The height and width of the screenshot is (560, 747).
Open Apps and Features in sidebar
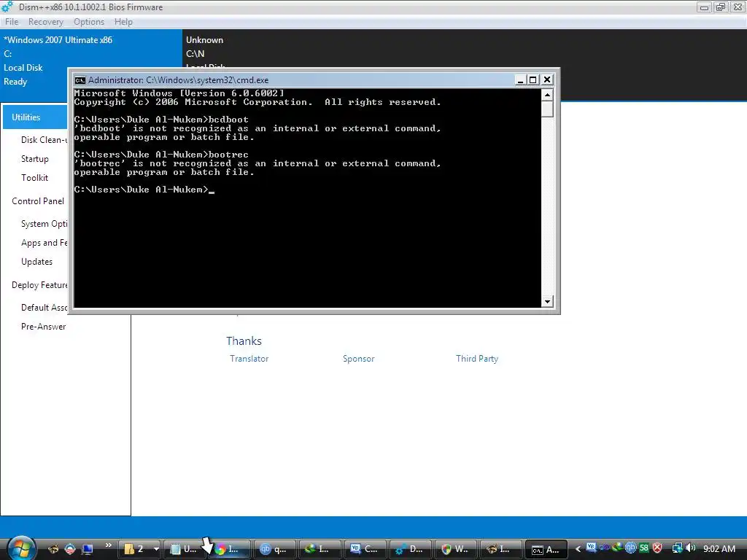pos(44,243)
